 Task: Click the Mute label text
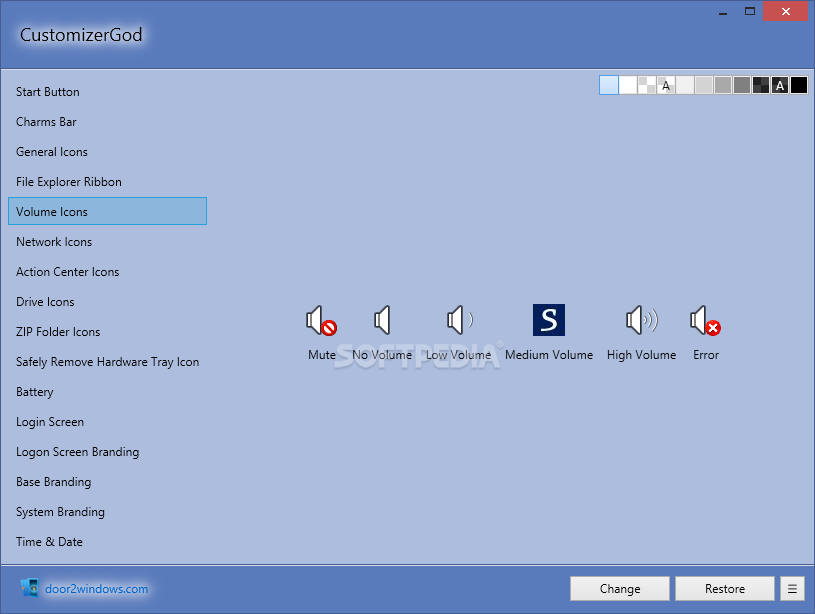[x=322, y=355]
